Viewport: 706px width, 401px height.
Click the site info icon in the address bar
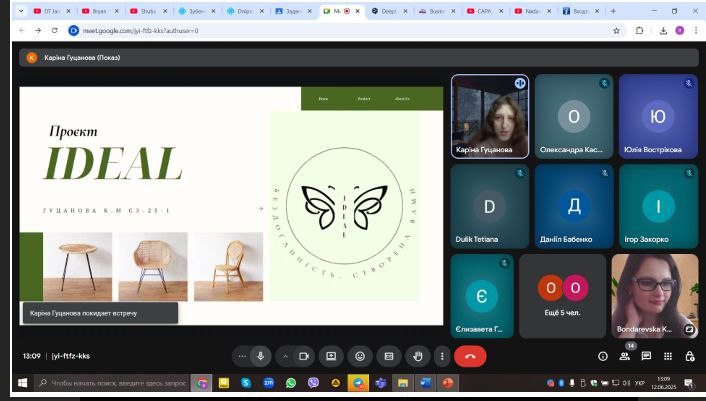[x=73, y=31]
